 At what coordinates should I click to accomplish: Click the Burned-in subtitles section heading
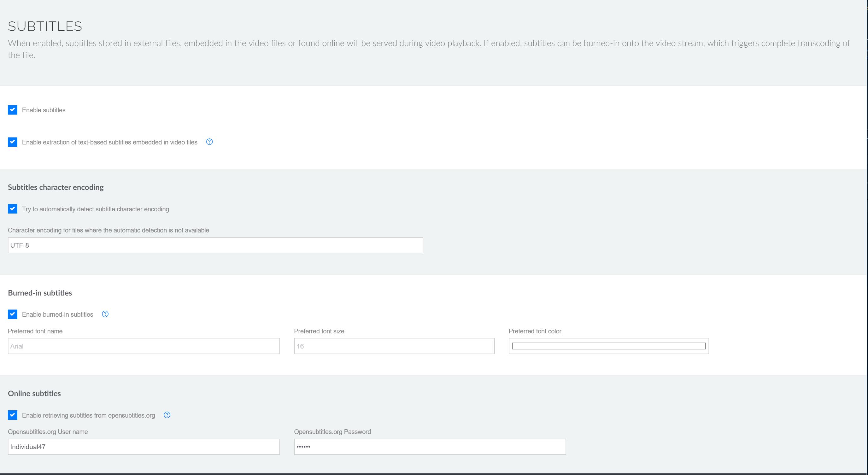click(40, 293)
